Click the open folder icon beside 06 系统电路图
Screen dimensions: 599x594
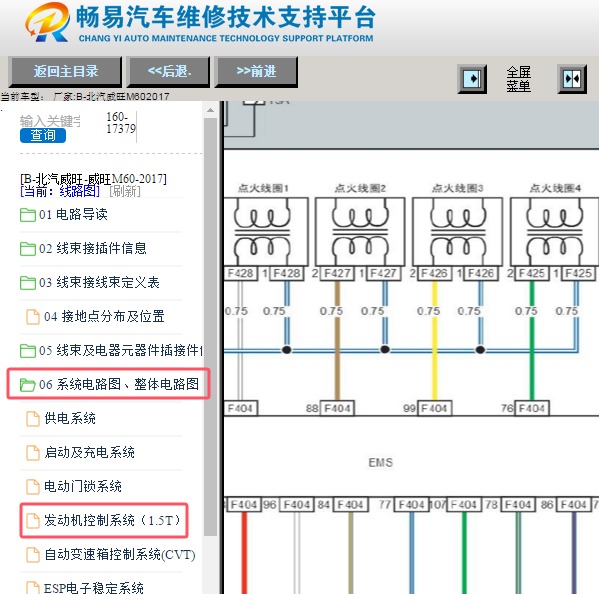[x=28, y=385]
